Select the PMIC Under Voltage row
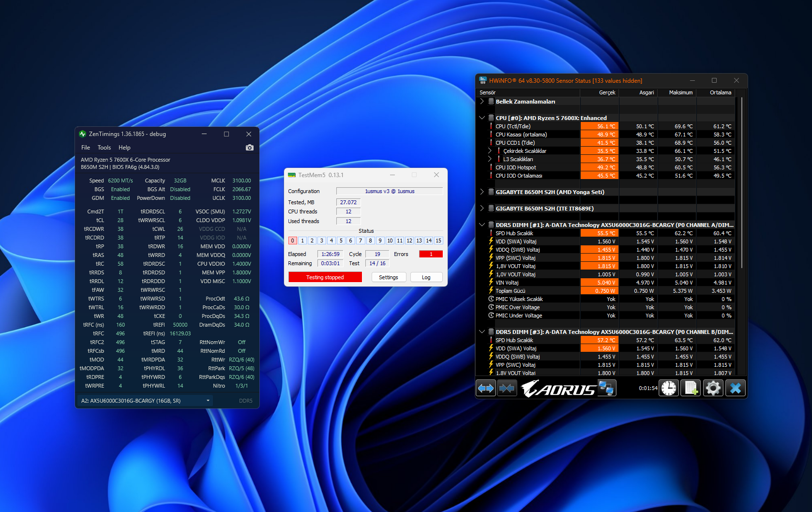 point(606,316)
